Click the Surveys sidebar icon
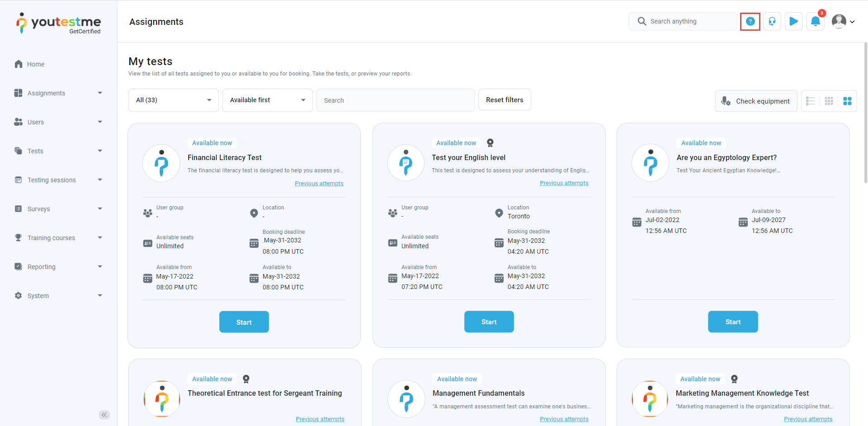 point(19,208)
